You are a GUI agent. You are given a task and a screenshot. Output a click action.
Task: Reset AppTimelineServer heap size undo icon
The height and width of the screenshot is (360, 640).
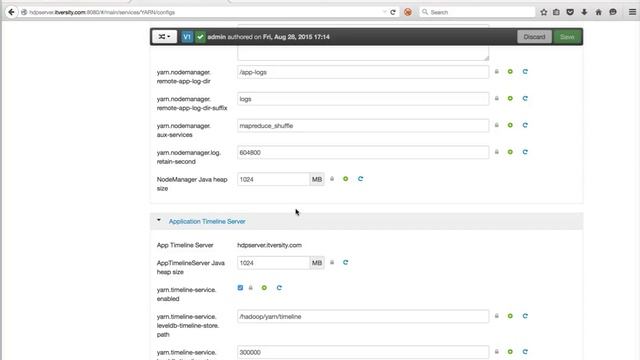pyautogui.click(x=346, y=262)
